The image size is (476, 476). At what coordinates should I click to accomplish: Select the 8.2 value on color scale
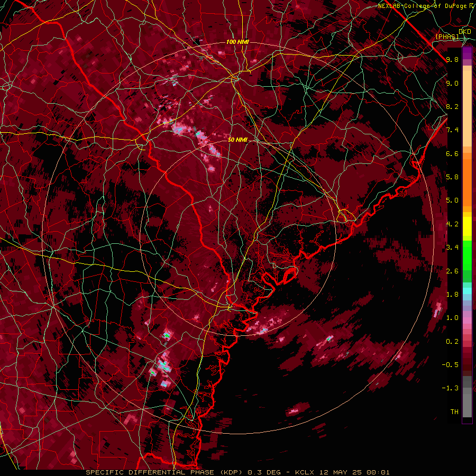[x=452, y=106]
